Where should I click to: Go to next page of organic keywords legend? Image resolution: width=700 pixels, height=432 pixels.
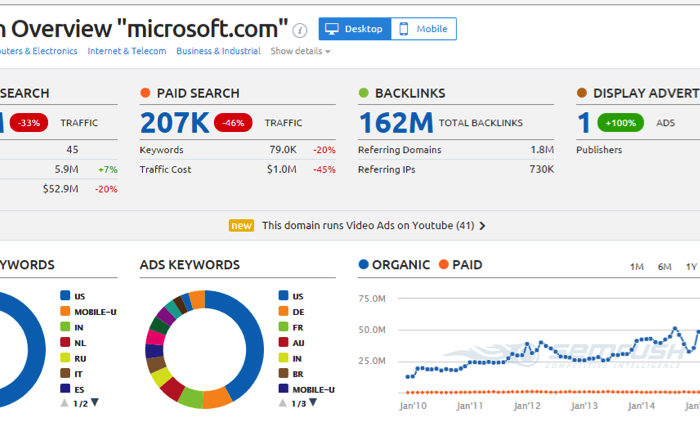coord(95,403)
